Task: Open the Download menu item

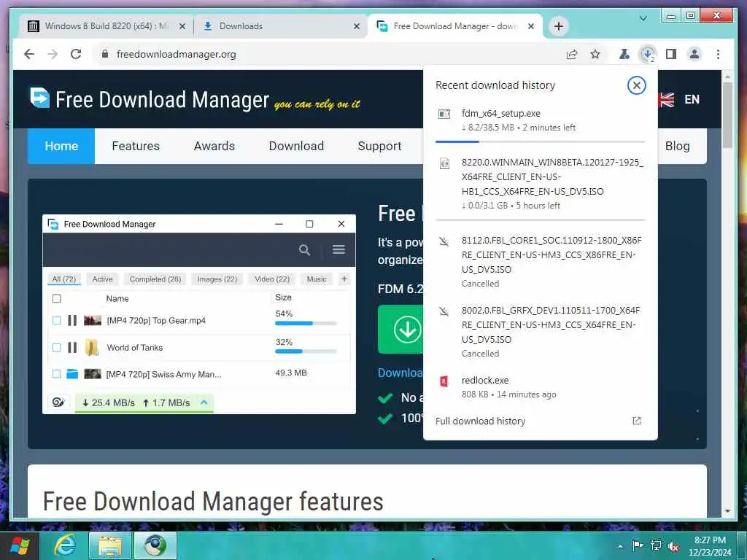Action: point(296,146)
